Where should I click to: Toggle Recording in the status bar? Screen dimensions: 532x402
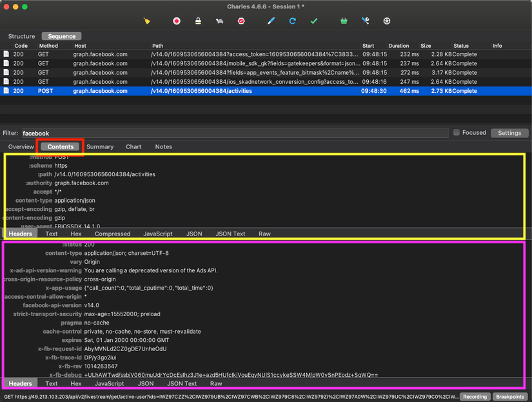[475, 397]
